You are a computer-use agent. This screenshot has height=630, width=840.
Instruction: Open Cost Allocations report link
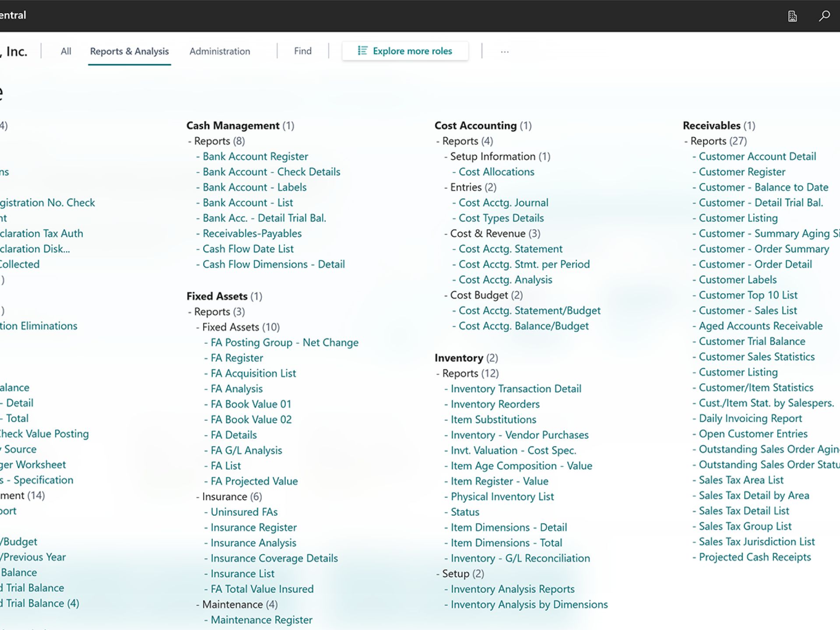pyautogui.click(x=496, y=172)
